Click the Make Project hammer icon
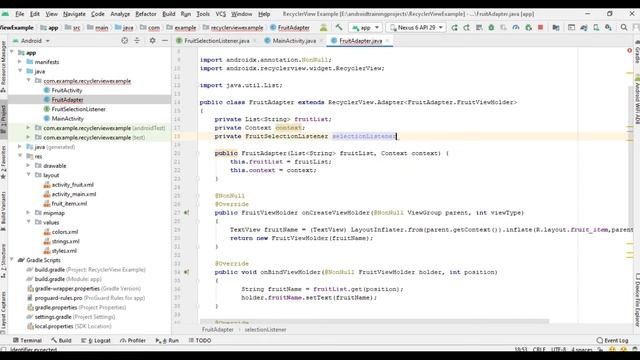The image size is (640, 360). click(339, 27)
